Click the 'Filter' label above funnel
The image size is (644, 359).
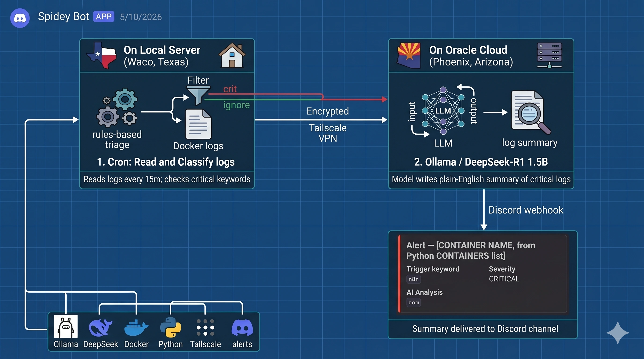pos(198,80)
